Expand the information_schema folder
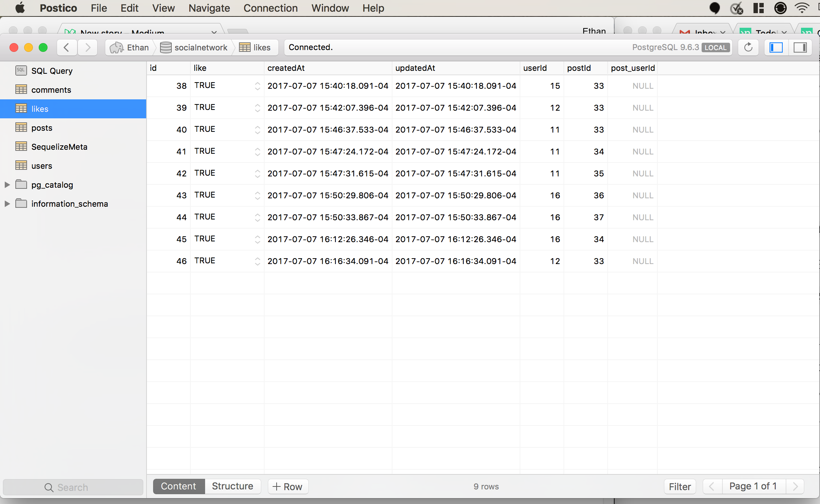Viewport: 820px width, 504px height. (x=7, y=204)
